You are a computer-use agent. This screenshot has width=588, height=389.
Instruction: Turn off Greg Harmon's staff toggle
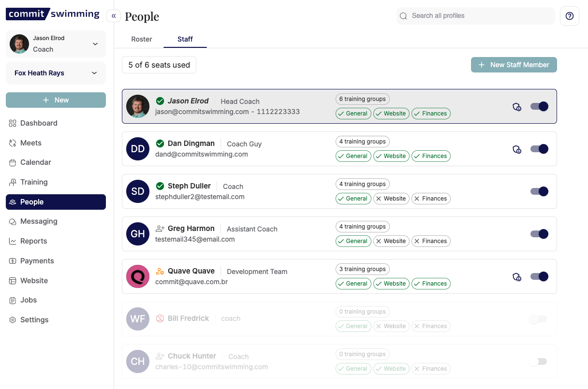pyautogui.click(x=539, y=234)
